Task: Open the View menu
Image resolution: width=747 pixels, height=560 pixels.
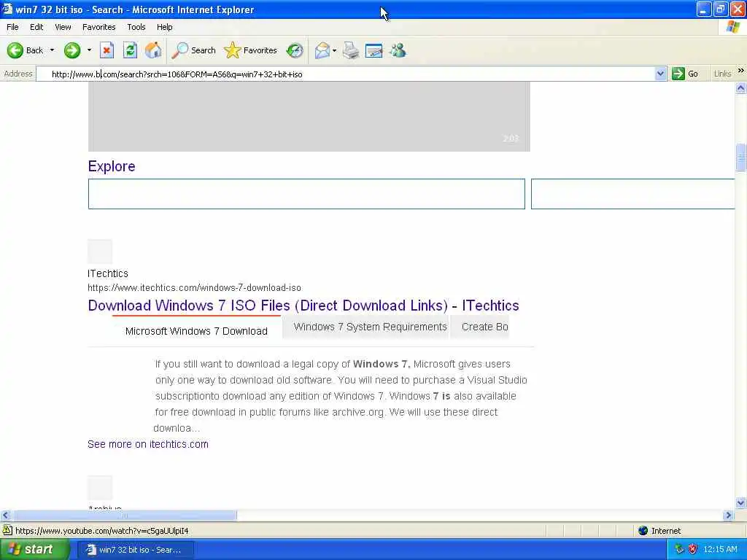Action: (63, 27)
